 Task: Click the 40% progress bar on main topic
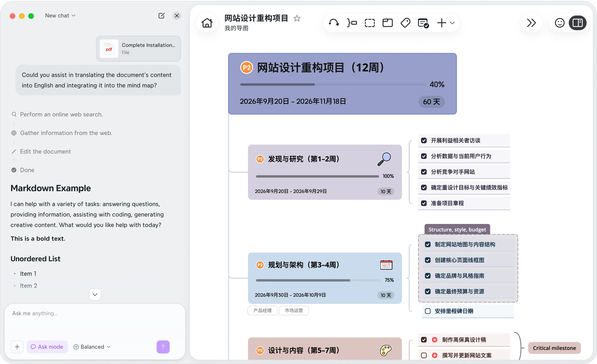[333, 84]
